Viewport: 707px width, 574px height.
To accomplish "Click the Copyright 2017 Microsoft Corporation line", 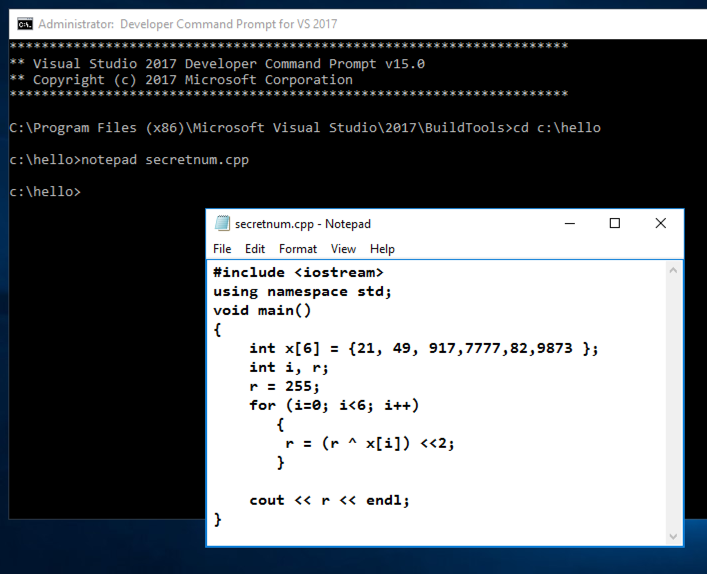I will 181,80.
